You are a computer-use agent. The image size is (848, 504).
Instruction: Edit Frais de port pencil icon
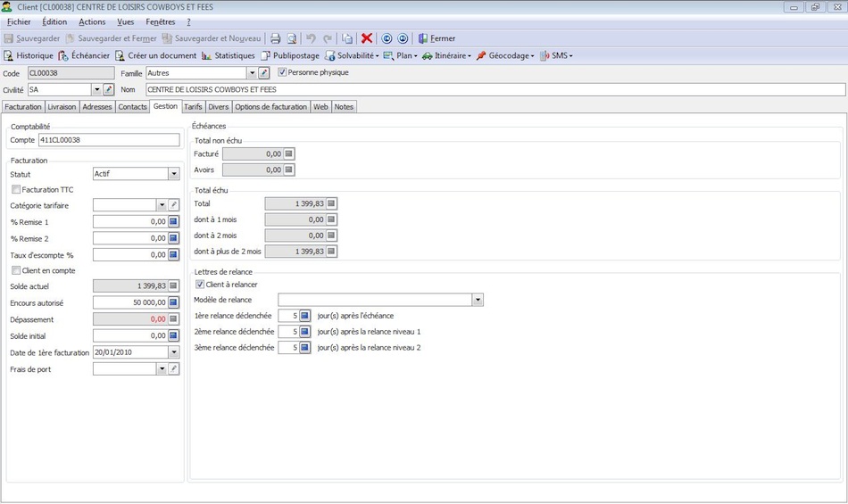click(173, 369)
